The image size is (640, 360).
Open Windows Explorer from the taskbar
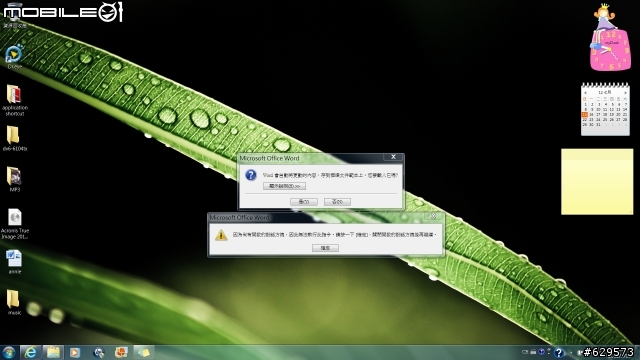point(53,352)
